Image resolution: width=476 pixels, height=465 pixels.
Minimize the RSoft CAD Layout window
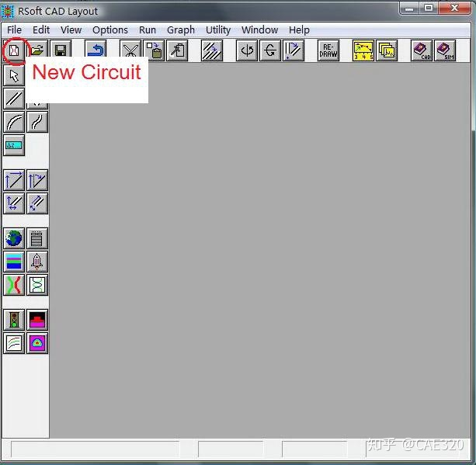click(x=409, y=8)
